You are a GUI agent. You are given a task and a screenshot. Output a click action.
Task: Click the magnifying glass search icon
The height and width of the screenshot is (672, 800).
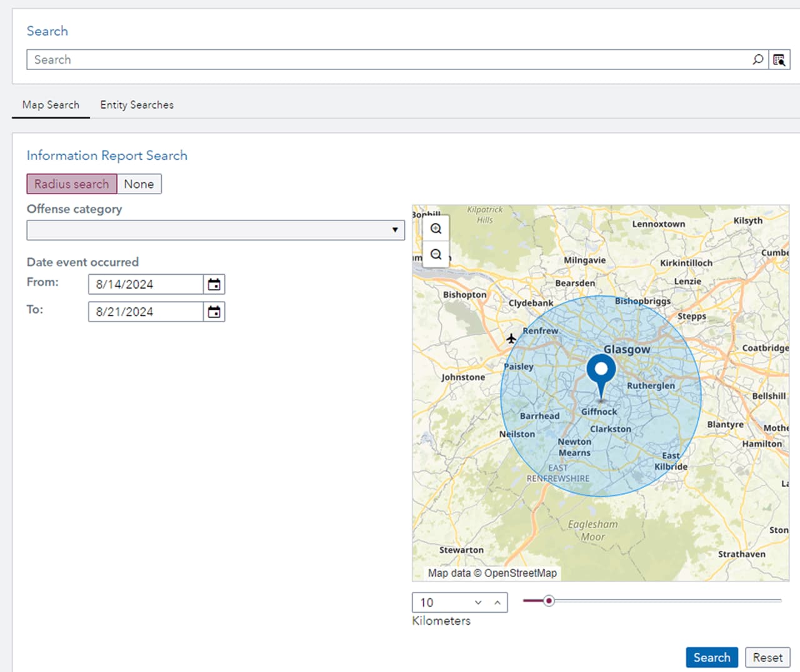click(x=757, y=59)
